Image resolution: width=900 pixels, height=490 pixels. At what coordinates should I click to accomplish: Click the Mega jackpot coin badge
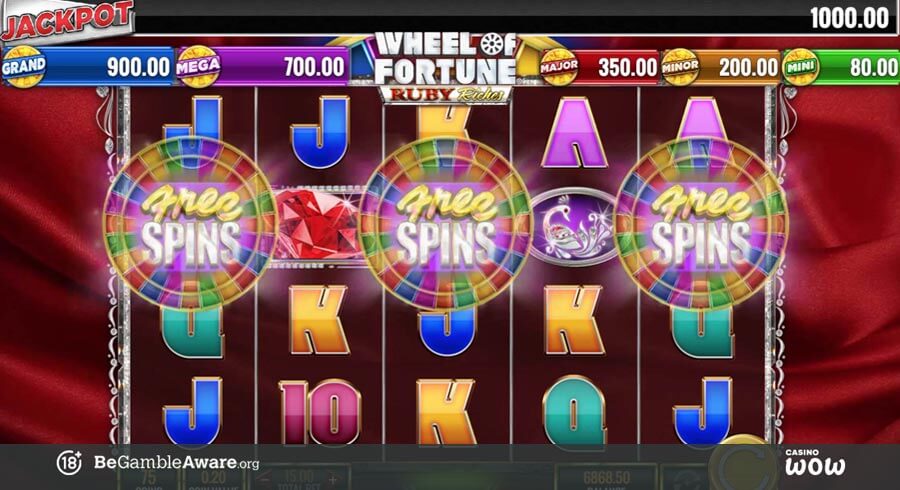[198, 67]
